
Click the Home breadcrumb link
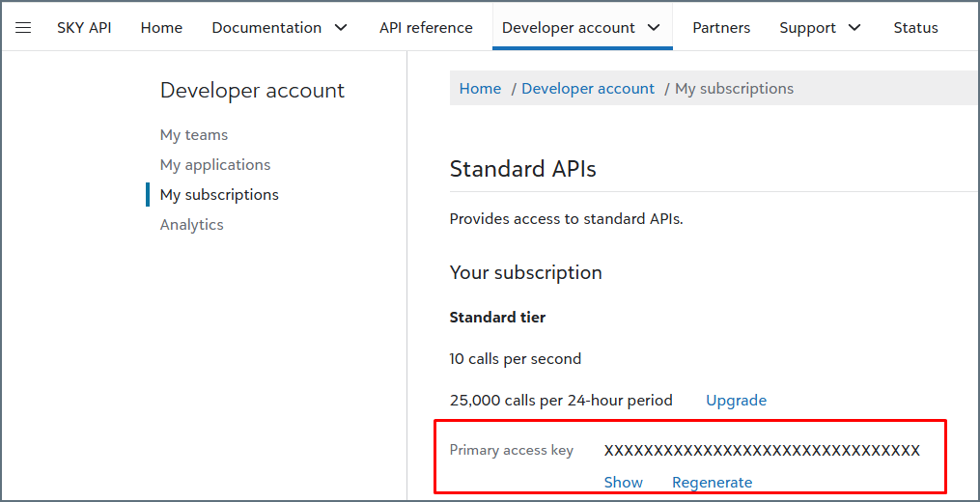click(x=480, y=89)
